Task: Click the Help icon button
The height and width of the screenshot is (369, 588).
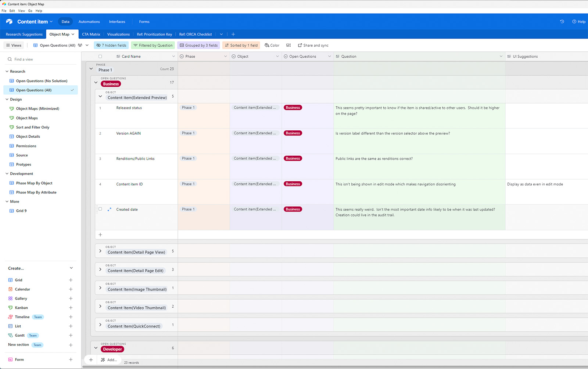Action: click(579, 22)
